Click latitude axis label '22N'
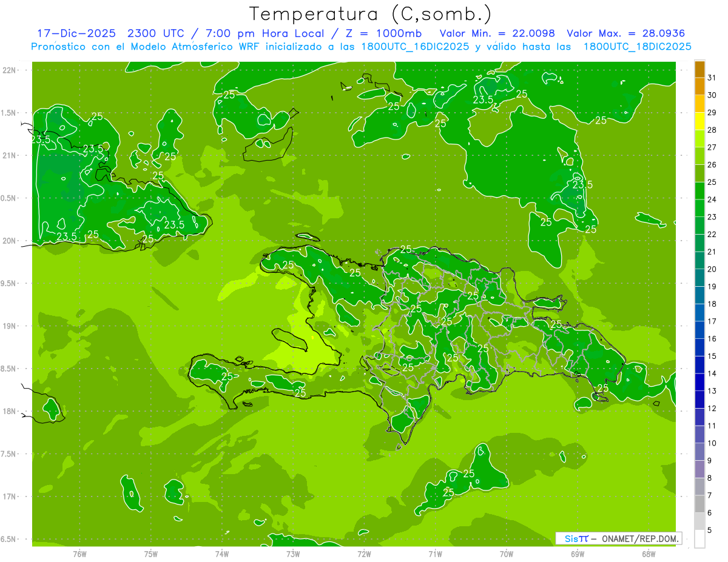Screen dimensions: 728x562 [x=9, y=70]
